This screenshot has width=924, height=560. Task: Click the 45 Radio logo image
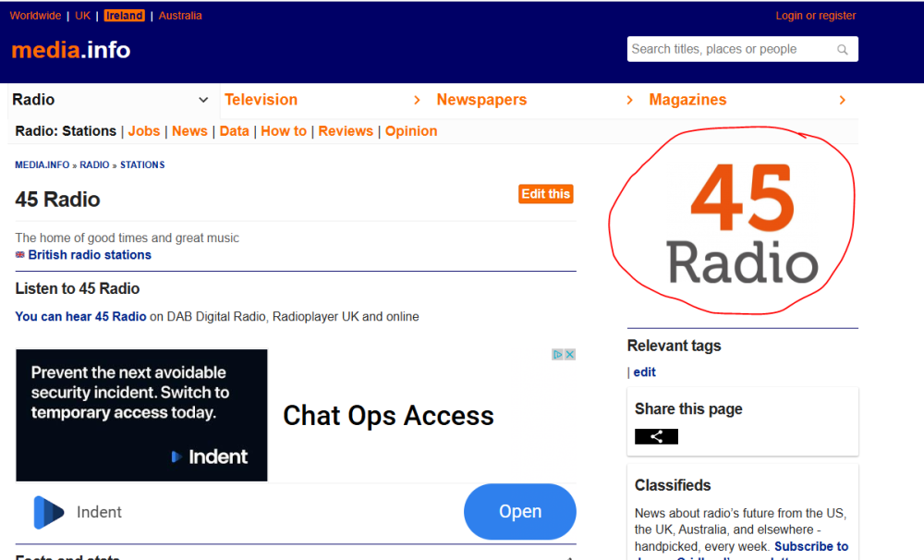742,222
